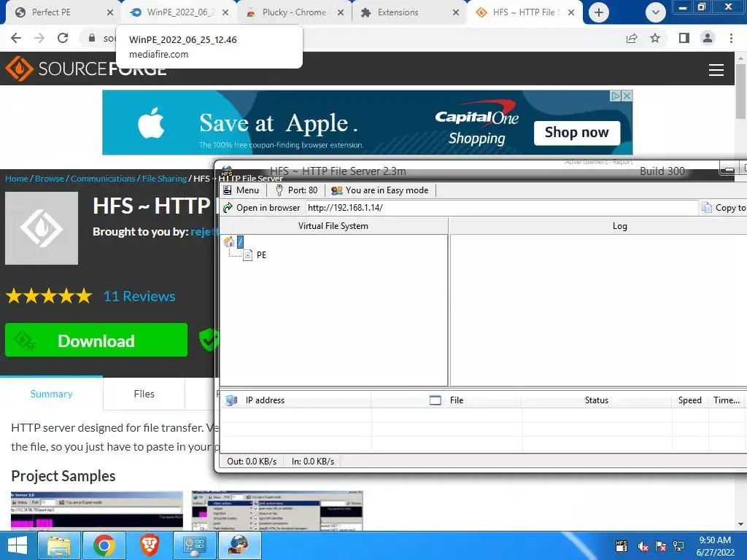Click the IP address column header
Viewport: 747px width, 560px height.
[295, 400]
